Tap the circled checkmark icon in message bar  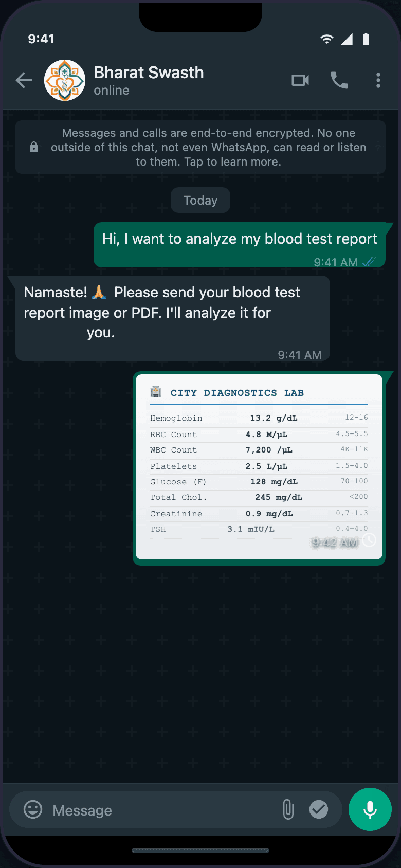point(319,809)
